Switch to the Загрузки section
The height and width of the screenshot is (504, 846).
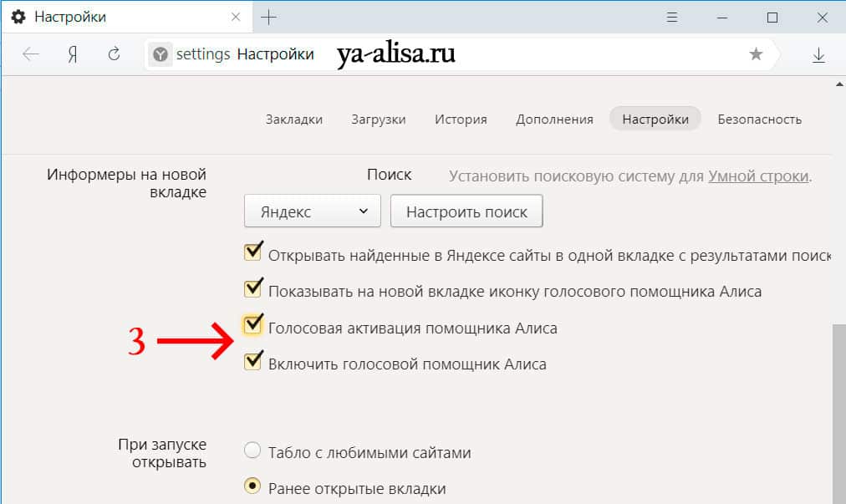(x=378, y=120)
